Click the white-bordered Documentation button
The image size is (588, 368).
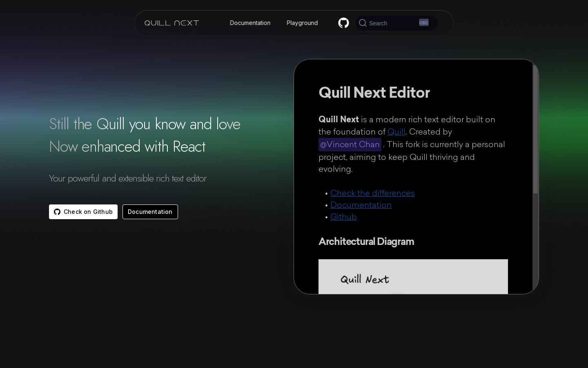coord(150,212)
